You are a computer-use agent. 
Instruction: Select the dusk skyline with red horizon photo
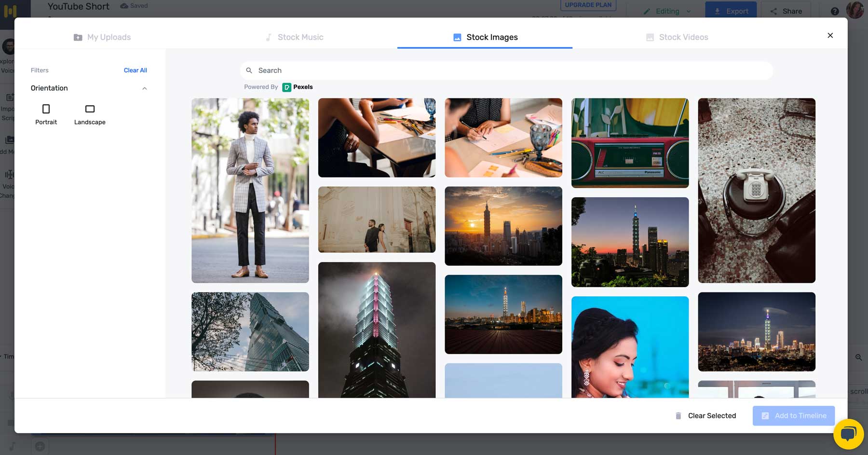pos(630,242)
